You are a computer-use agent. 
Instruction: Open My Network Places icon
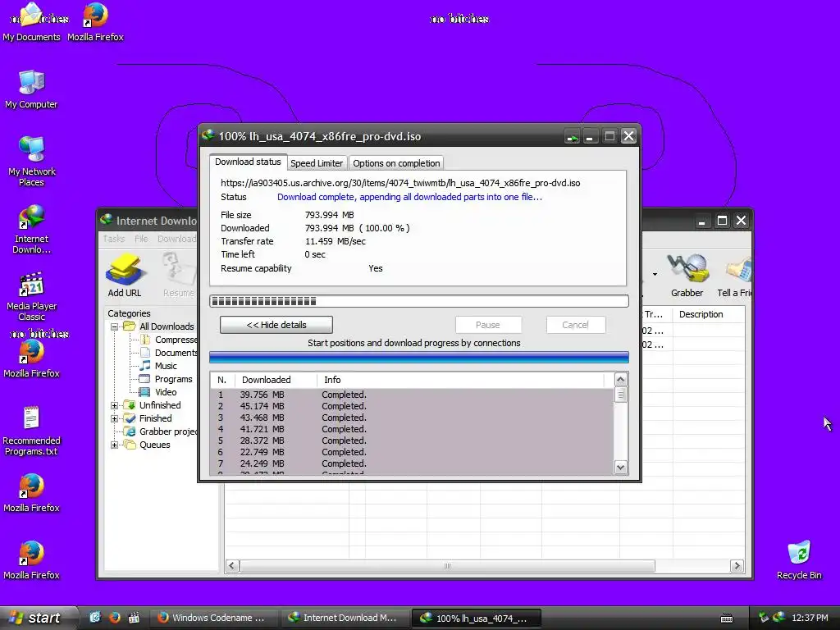click(32, 162)
